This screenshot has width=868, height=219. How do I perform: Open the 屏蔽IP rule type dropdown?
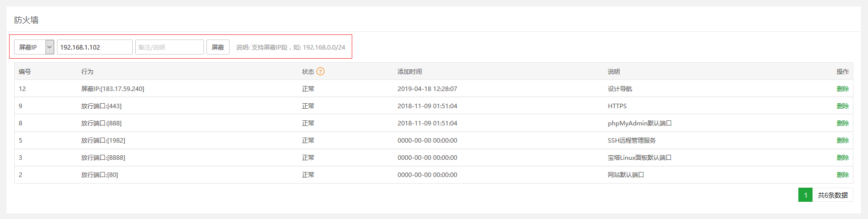(x=34, y=47)
